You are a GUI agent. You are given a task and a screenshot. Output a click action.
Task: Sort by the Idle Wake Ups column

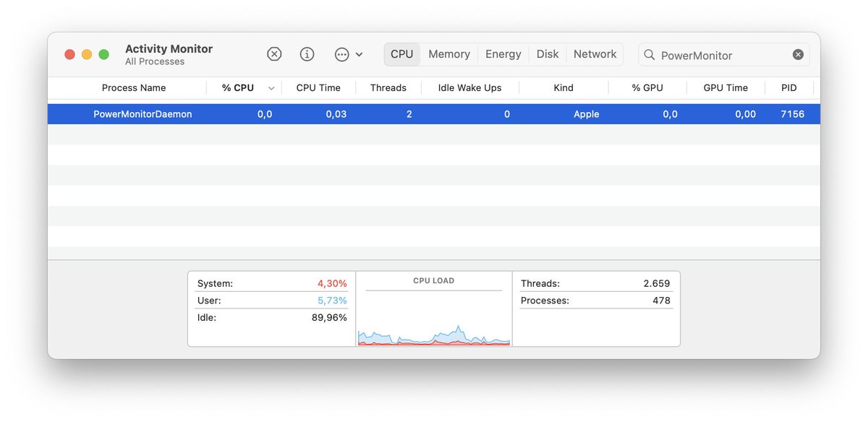tap(469, 88)
